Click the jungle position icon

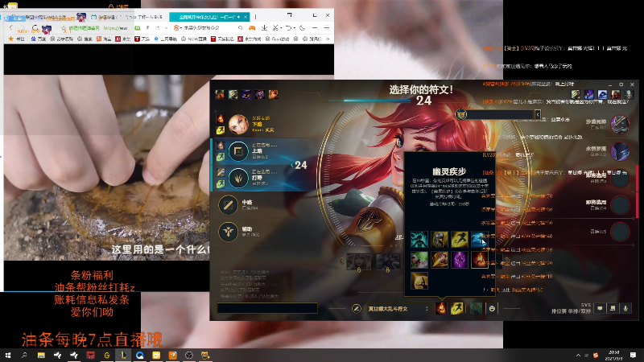pos(238,178)
